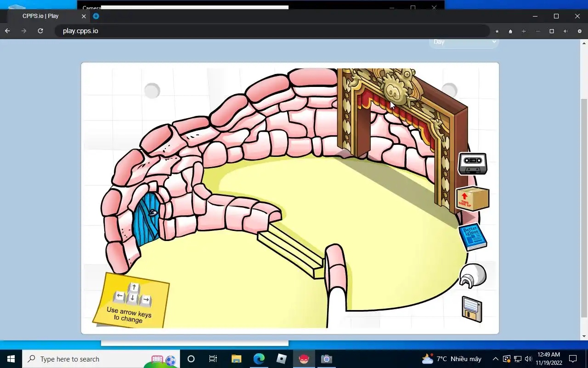This screenshot has width=588, height=368.
Task: Click the Type here to search box
Action: coord(101,359)
